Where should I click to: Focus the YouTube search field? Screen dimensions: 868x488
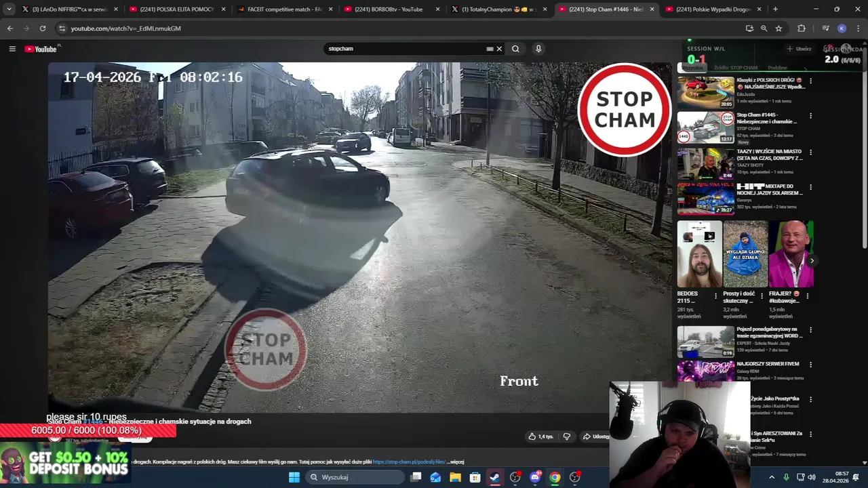[x=406, y=49]
